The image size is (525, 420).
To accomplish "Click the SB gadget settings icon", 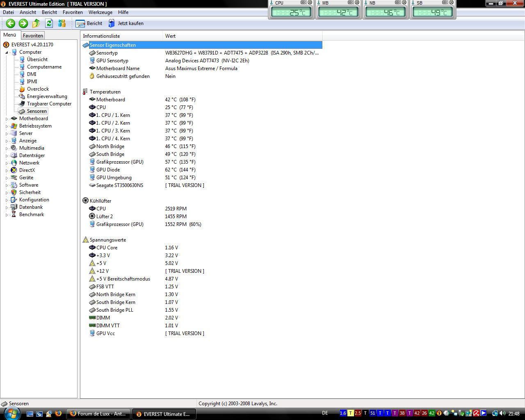I will 445,2.
